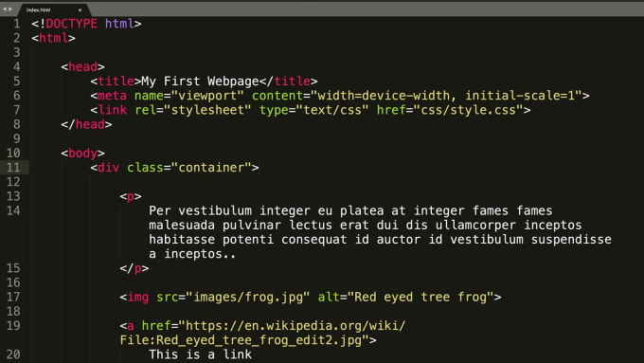Click the images/frog.jpg src value
644x363 pixels.
[x=248, y=297]
